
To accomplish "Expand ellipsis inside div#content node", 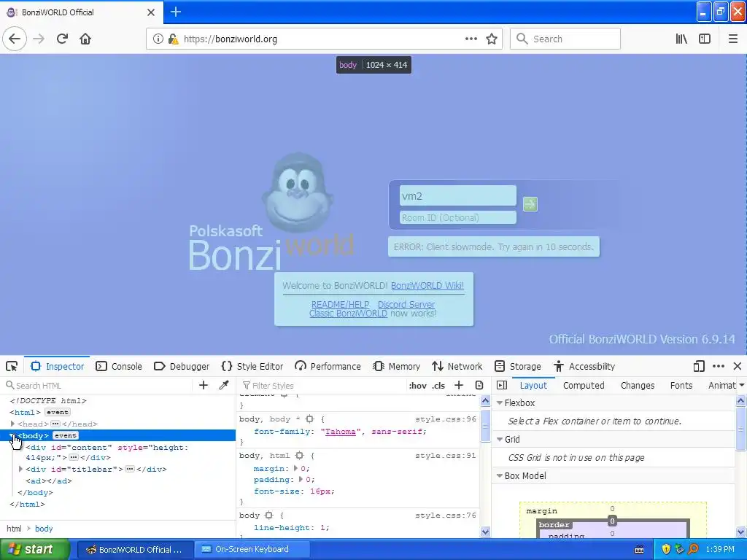I will click(x=74, y=458).
